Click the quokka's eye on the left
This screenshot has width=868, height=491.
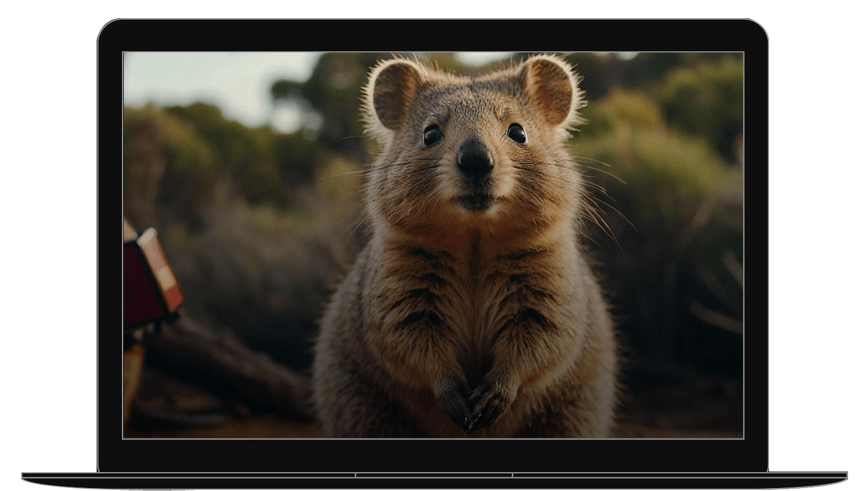[x=432, y=135]
